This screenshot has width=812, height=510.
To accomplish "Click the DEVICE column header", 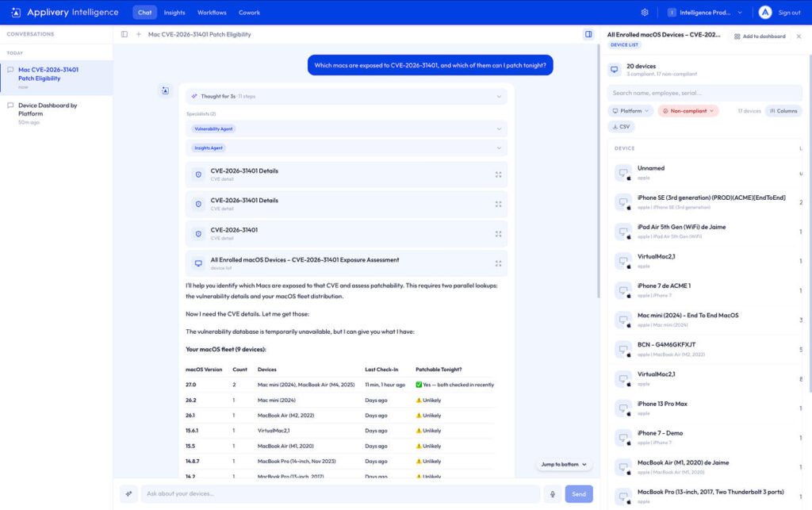I will click(x=625, y=148).
